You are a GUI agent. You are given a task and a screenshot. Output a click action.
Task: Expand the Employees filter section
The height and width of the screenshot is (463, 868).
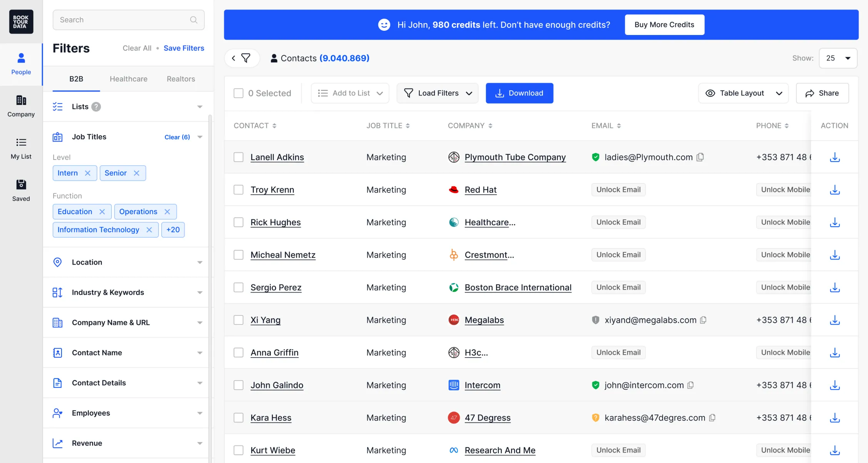coord(200,413)
